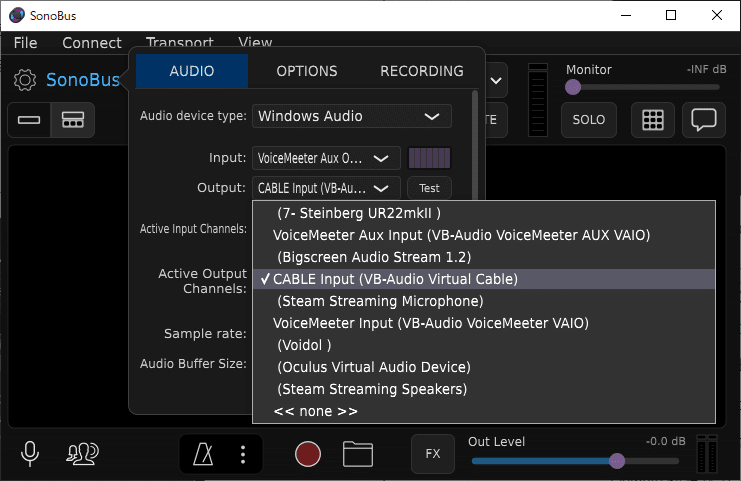Open the File menu

pos(26,43)
